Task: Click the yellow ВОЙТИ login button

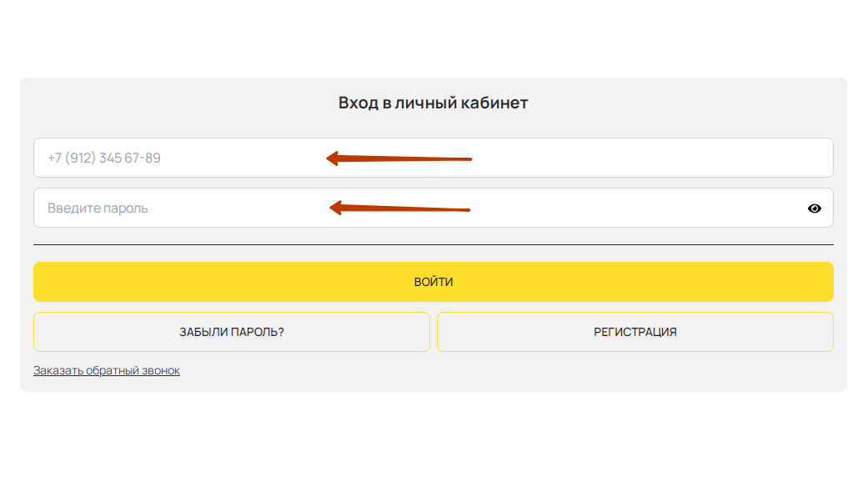Action: coord(434,282)
